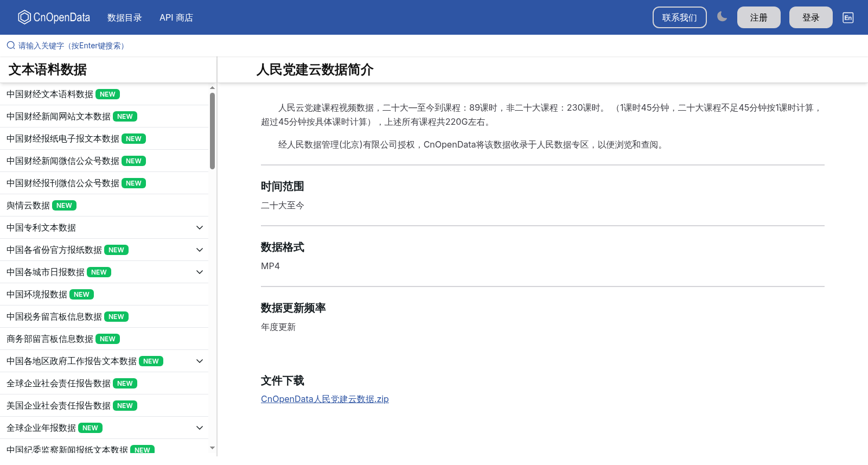
Task: Click the CnOpenData logo
Action: (54, 17)
